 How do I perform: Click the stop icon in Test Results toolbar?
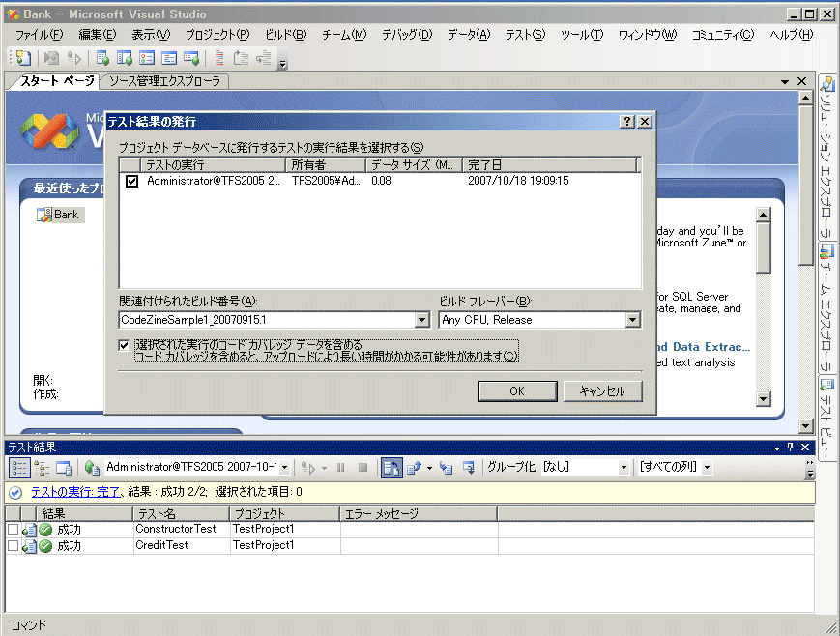pos(362,468)
